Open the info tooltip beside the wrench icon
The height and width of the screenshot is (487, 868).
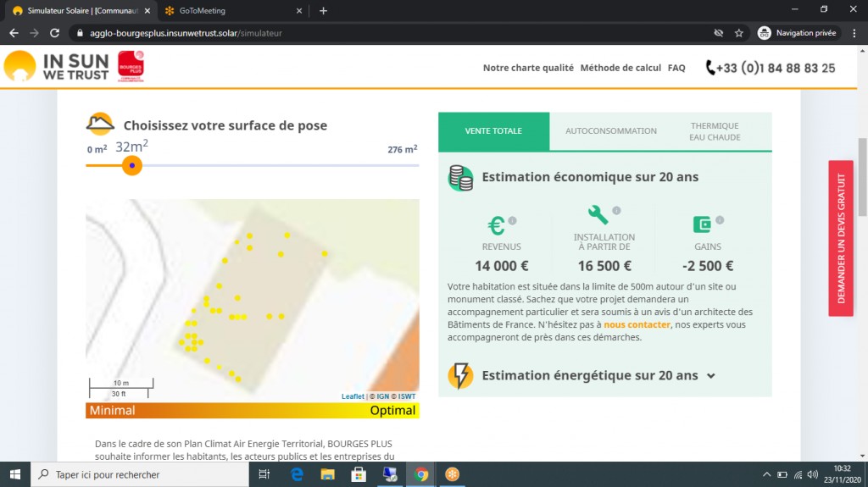click(x=617, y=210)
